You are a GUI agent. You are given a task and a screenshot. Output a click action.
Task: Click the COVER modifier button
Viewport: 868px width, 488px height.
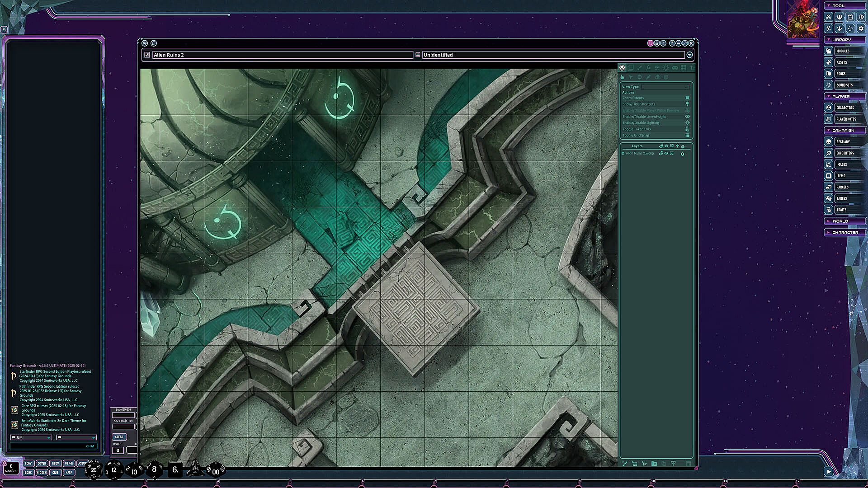click(x=42, y=463)
